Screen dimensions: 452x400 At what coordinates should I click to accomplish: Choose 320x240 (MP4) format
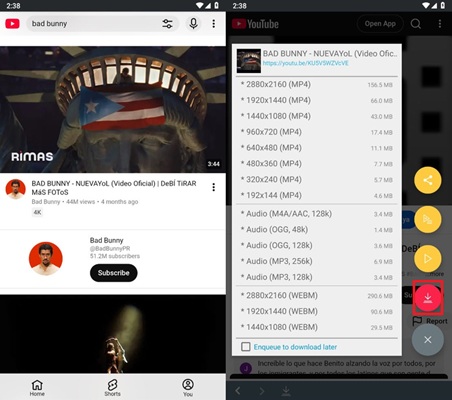pos(317,179)
